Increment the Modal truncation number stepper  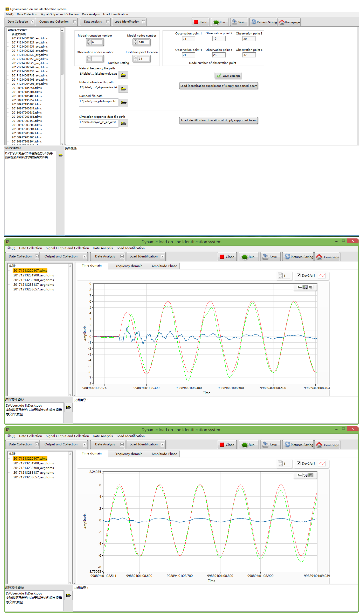[x=89, y=41]
